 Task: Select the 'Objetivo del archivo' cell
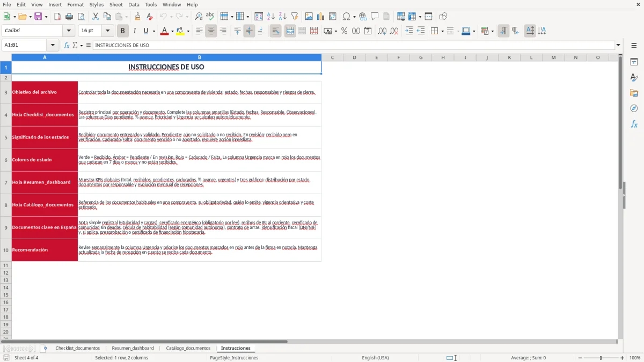click(45, 92)
